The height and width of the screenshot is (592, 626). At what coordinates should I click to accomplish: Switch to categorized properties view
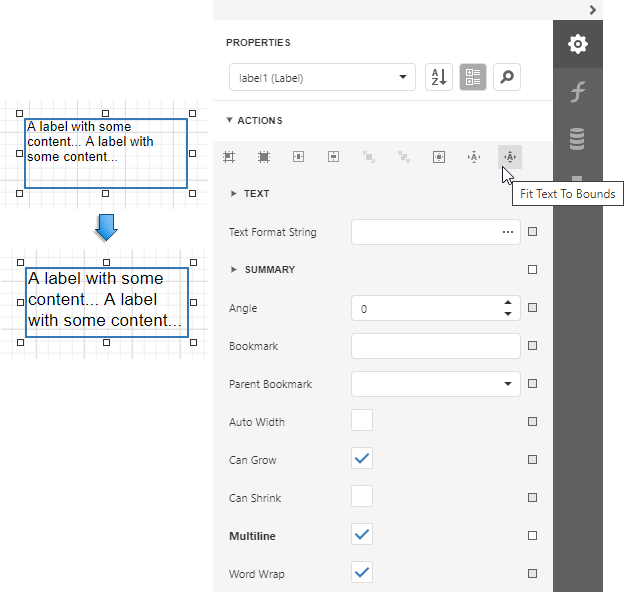tap(473, 77)
